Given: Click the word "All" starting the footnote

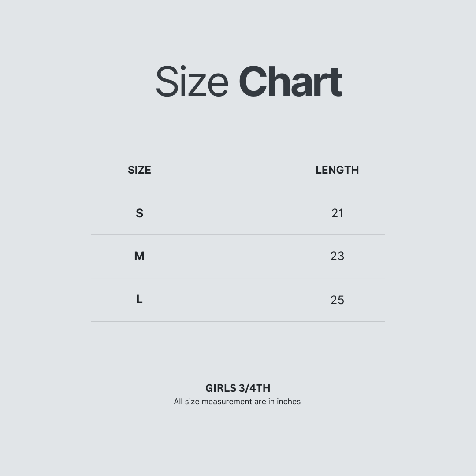Looking at the screenshot, I should [x=178, y=402].
